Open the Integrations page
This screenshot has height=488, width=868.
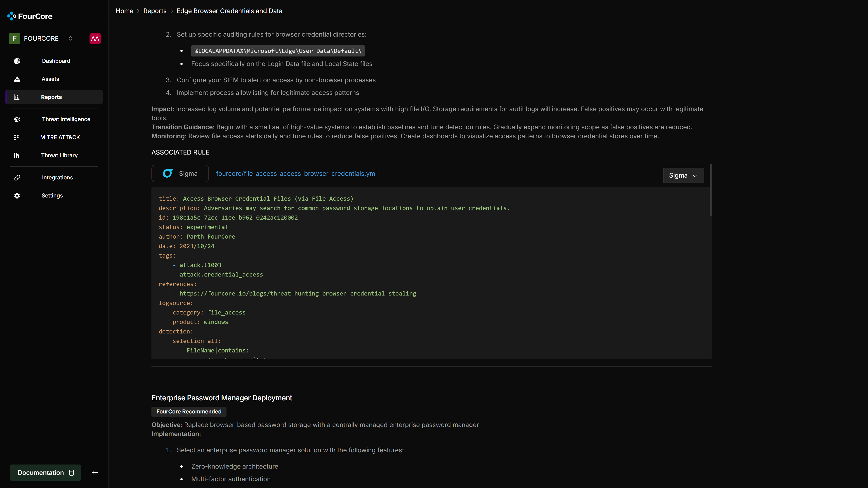pyautogui.click(x=54, y=178)
